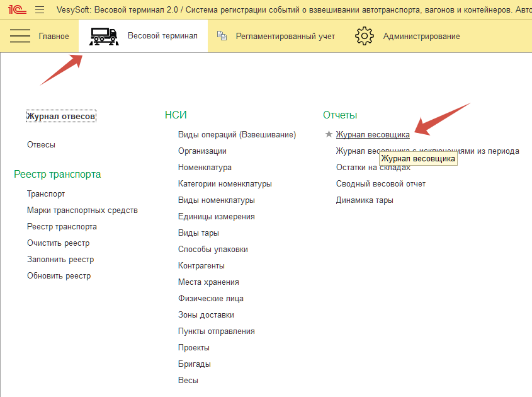Toggle favorite star next to Журнал весовщика

(x=328, y=134)
